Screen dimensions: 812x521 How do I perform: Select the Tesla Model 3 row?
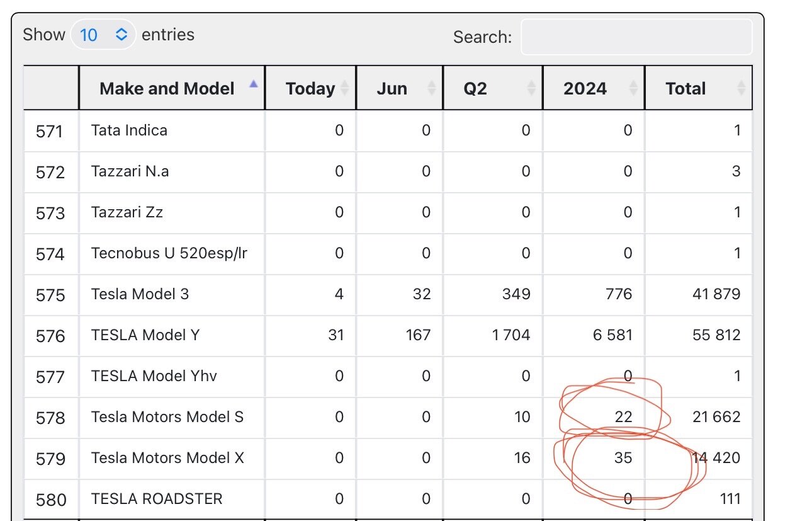pyautogui.click(x=388, y=294)
